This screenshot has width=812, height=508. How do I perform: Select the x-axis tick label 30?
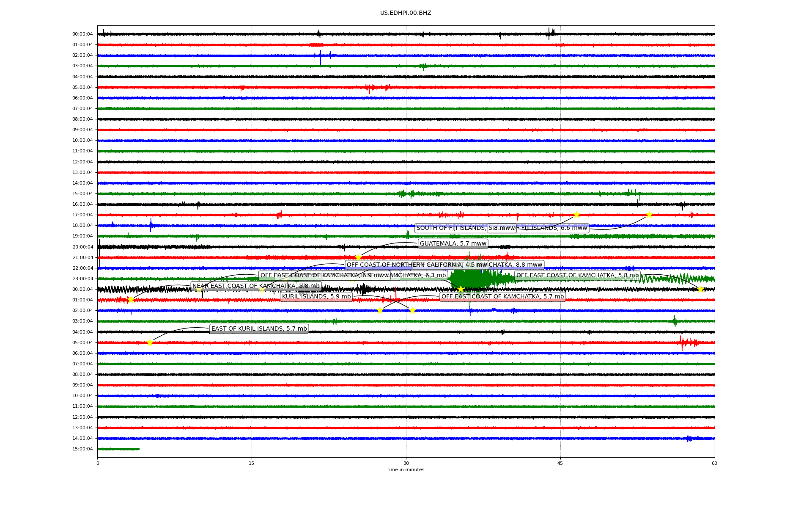click(x=406, y=463)
